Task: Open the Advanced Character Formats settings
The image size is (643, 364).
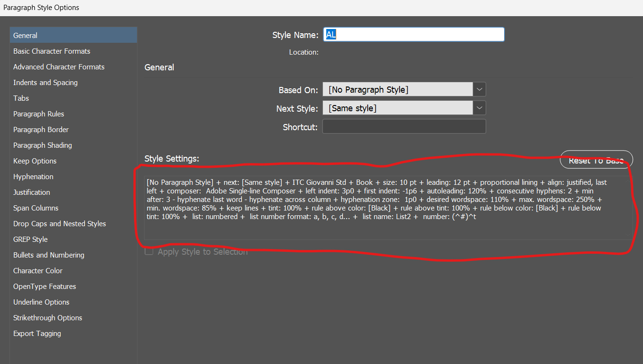Action: [58, 67]
